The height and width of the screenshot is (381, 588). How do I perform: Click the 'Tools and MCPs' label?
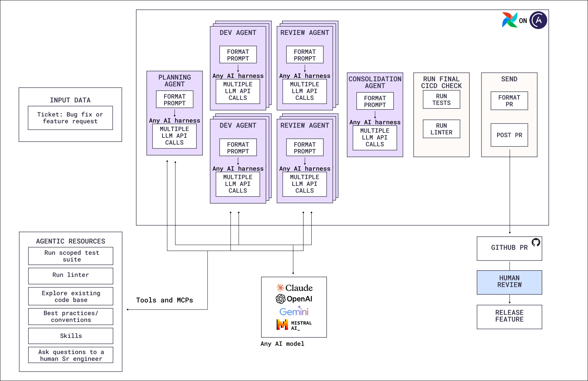[164, 300]
